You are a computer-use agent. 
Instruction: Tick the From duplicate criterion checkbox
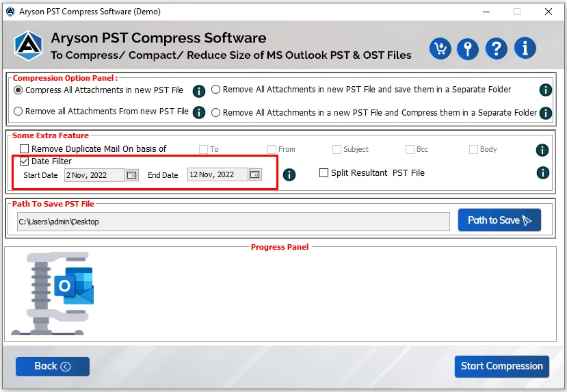click(272, 149)
